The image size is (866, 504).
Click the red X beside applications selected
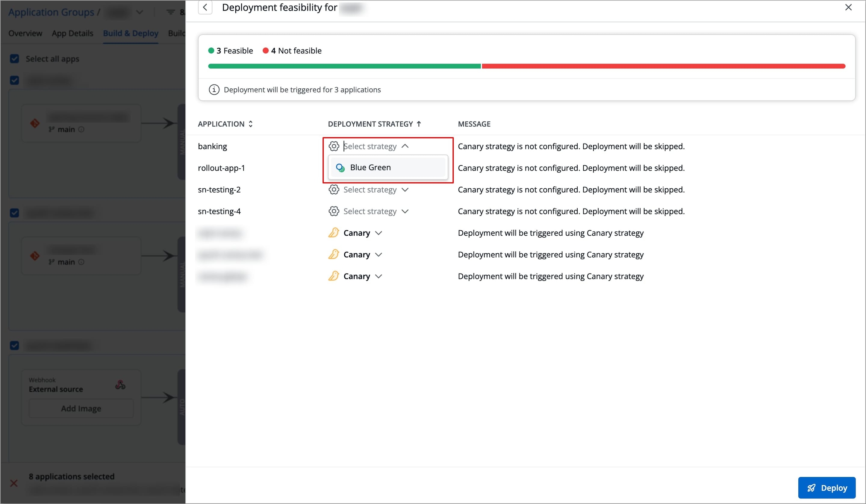pos(14,483)
